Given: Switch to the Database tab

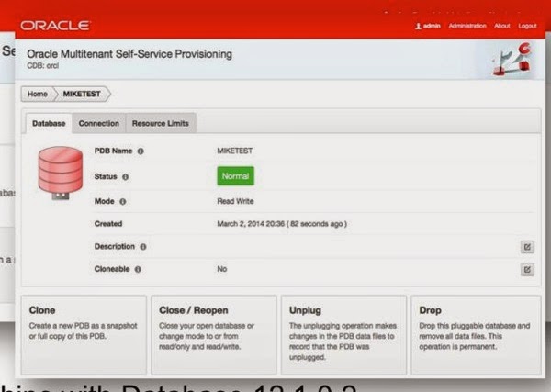Looking at the screenshot, I should (x=49, y=123).
